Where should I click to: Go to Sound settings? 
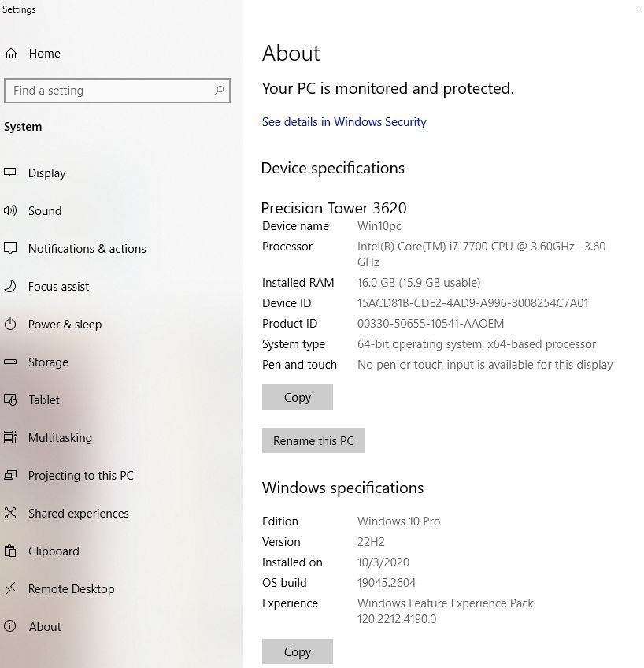pos(45,211)
